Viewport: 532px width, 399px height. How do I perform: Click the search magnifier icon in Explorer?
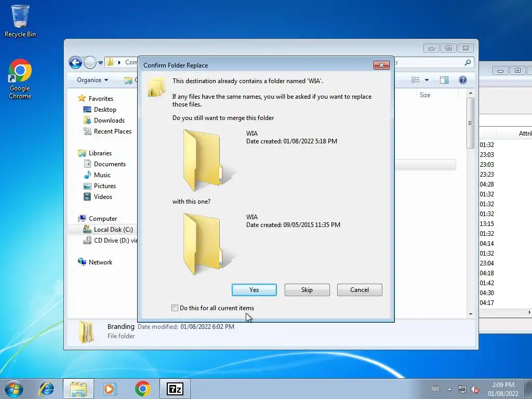[x=468, y=62]
